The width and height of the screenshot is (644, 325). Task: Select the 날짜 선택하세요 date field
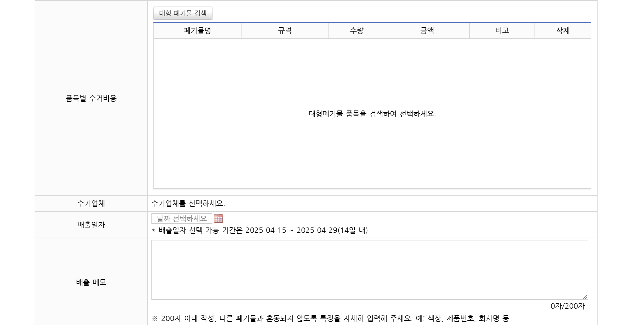(182, 218)
